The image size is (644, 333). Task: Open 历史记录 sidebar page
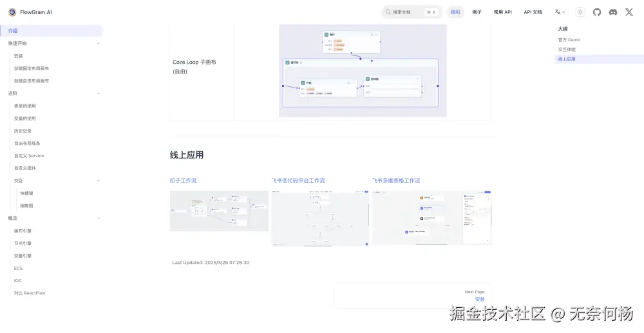(x=23, y=131)
